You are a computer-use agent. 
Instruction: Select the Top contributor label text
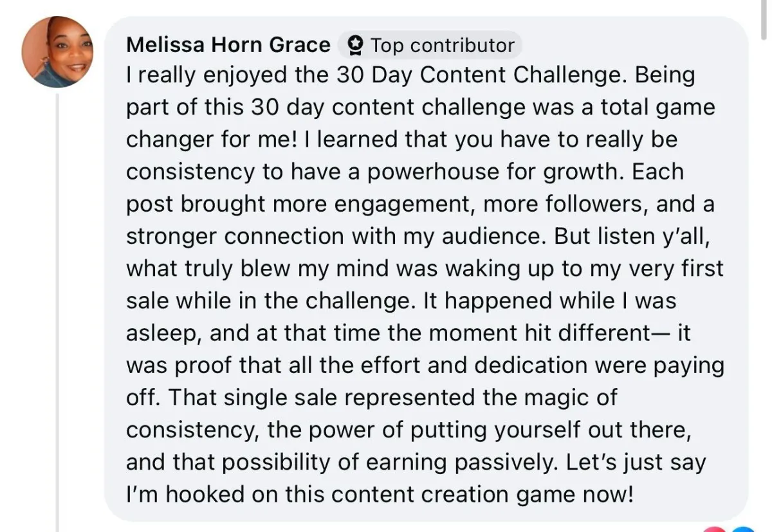pos(443,46)
